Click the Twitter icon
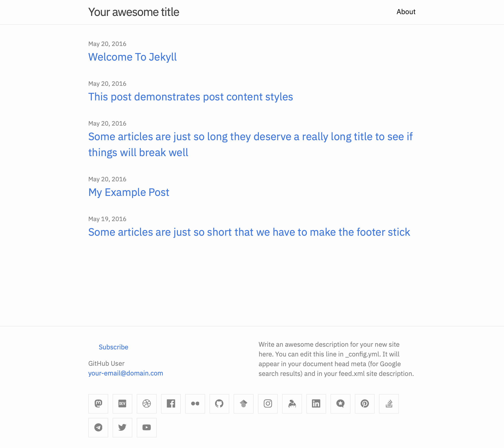 click(122, 427)
